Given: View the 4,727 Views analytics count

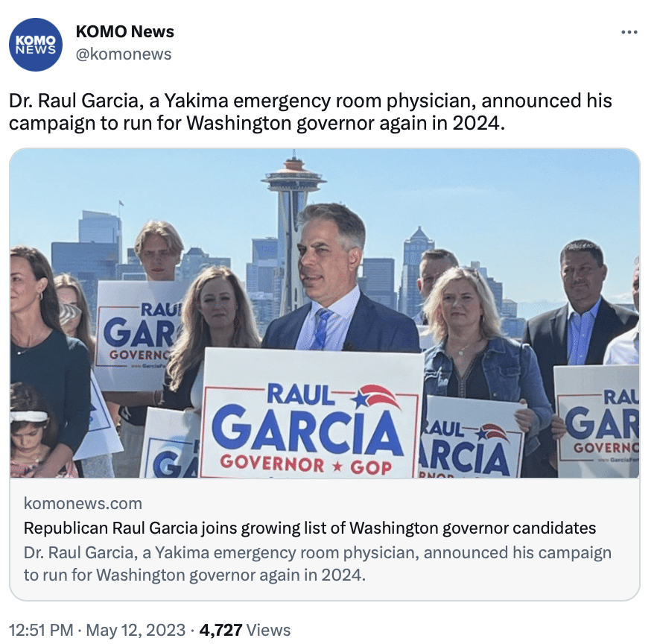Looking at the screenshot, I should [x=244, y=630].
